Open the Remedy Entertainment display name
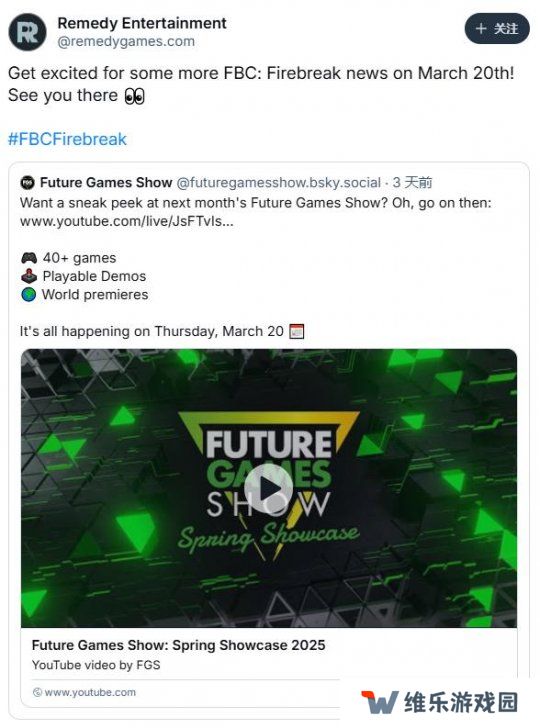 142,23
